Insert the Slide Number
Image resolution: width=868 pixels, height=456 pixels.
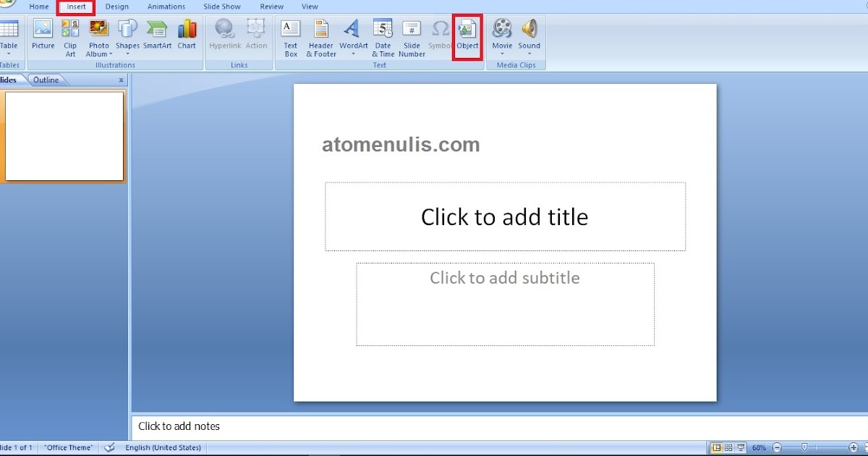point(412,38)
